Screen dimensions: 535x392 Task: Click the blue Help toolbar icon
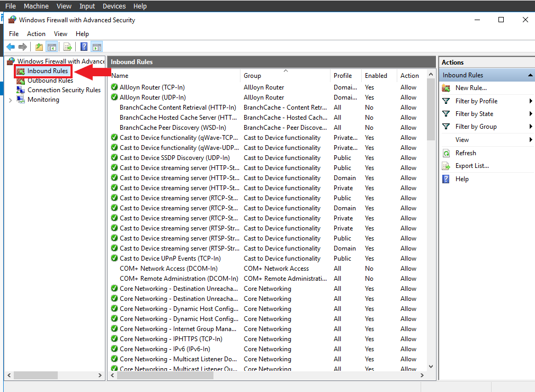(x=84, y=47)
